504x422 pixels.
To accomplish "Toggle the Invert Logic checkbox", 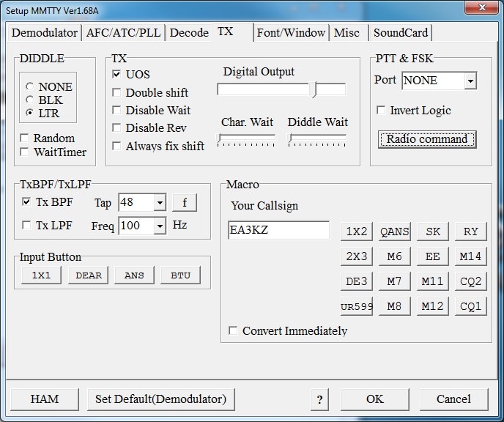I will (381, 110).
